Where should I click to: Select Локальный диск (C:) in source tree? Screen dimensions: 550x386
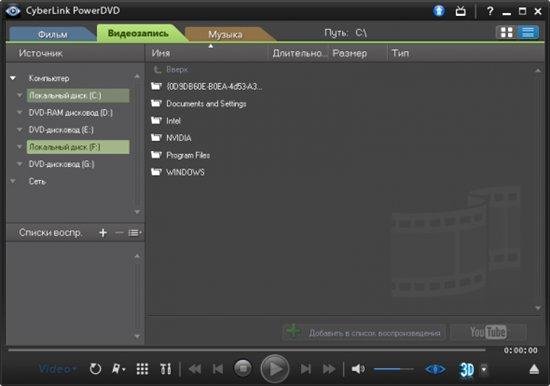[x=78, y=95]
